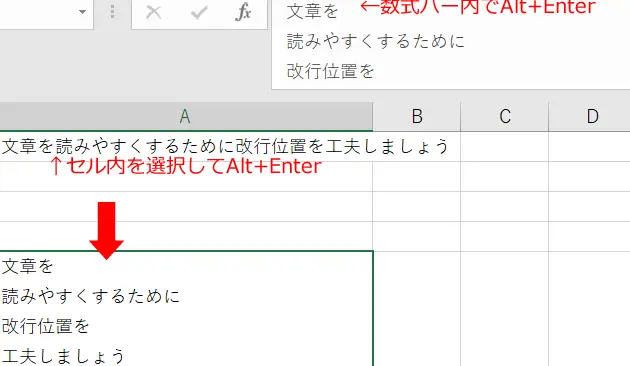Open the Name Box dropdown arrow

point(82,12)
